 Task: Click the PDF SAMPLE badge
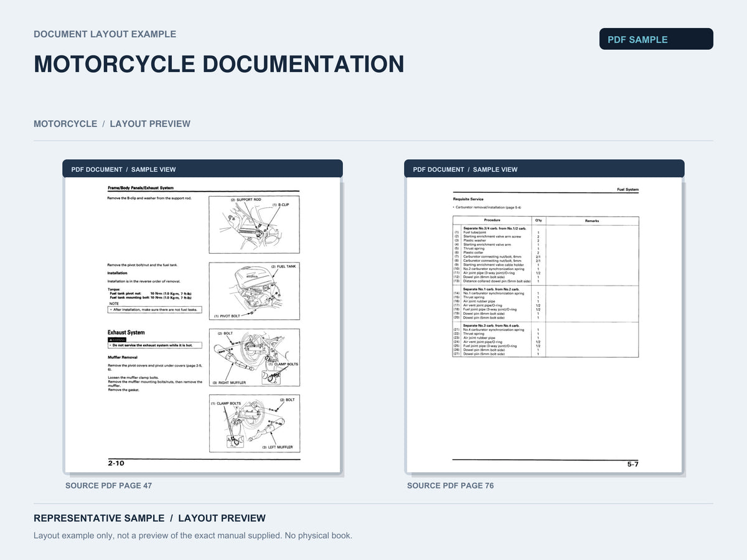coord(656,39)
